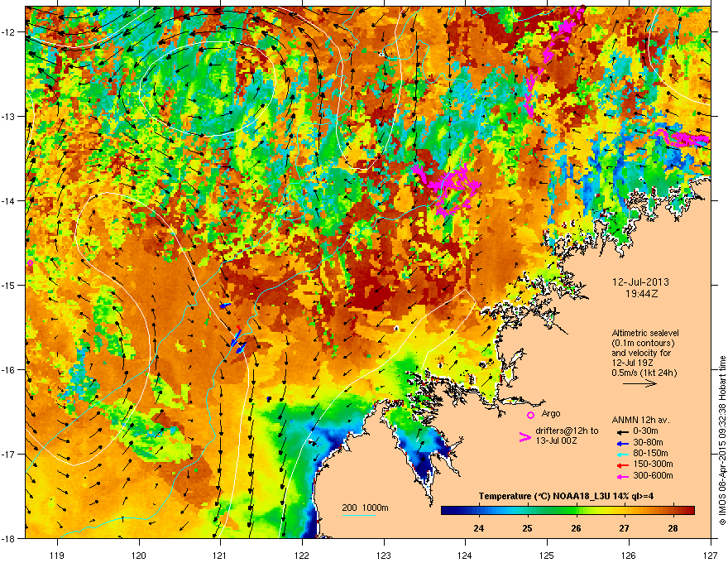Click the 'Argo' legend label
Image resolution: width=728 pixels, height=563 pixels.
tap(551, 413)
